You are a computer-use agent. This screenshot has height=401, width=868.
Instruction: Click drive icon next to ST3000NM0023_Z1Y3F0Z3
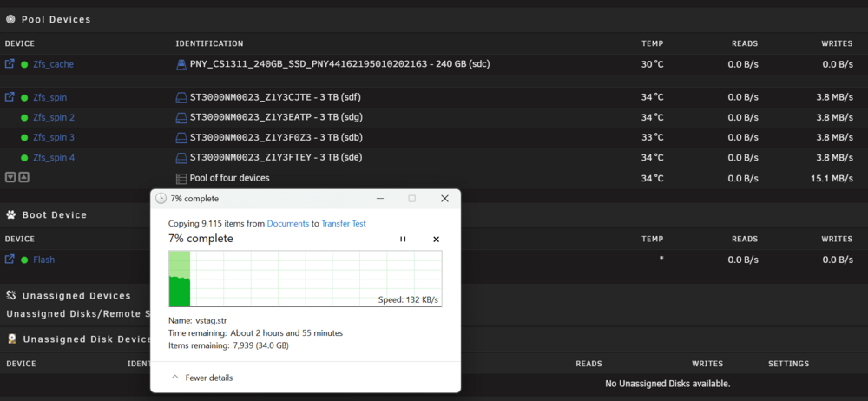click(181, 137)
